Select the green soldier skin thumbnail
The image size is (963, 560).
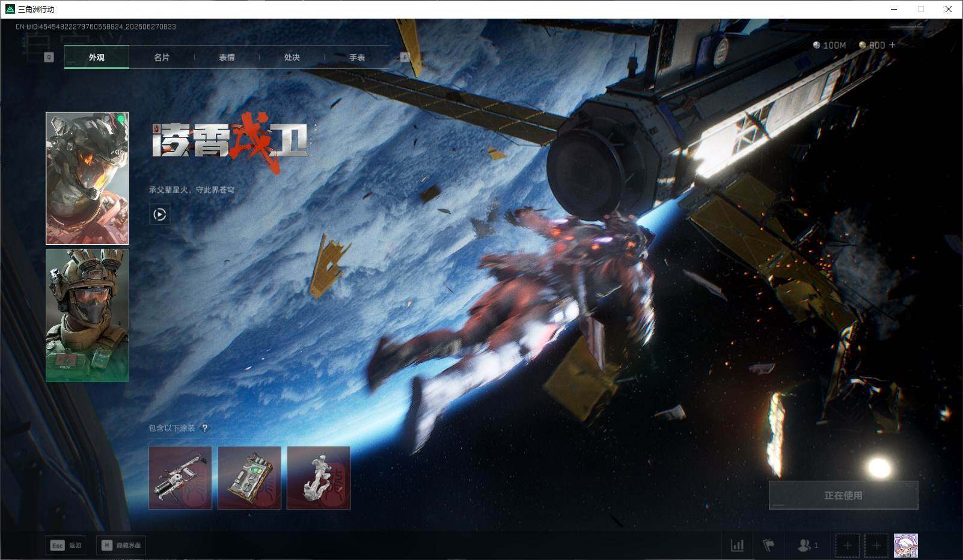[87, 315]
